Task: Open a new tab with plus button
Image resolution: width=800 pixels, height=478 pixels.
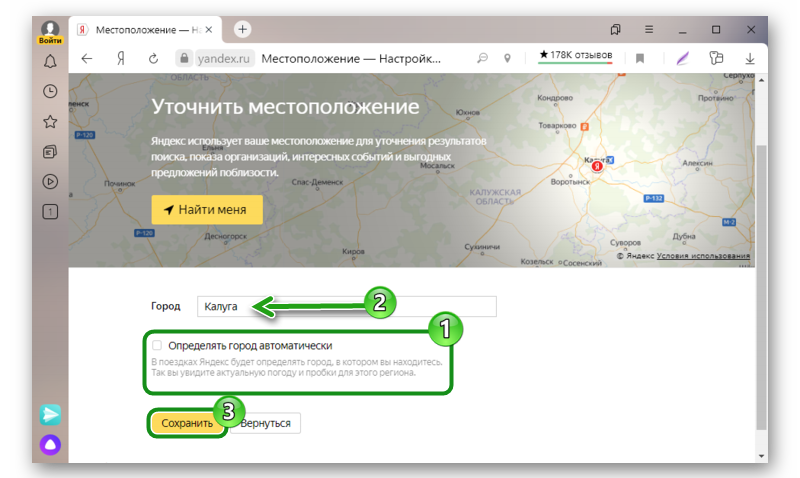Action: 242,30
